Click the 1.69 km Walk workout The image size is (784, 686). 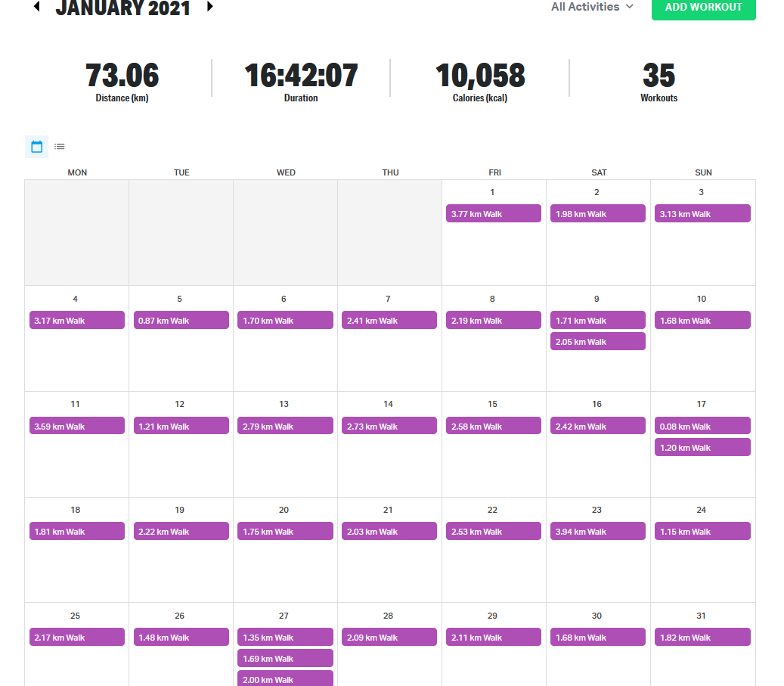coord(285,659)
